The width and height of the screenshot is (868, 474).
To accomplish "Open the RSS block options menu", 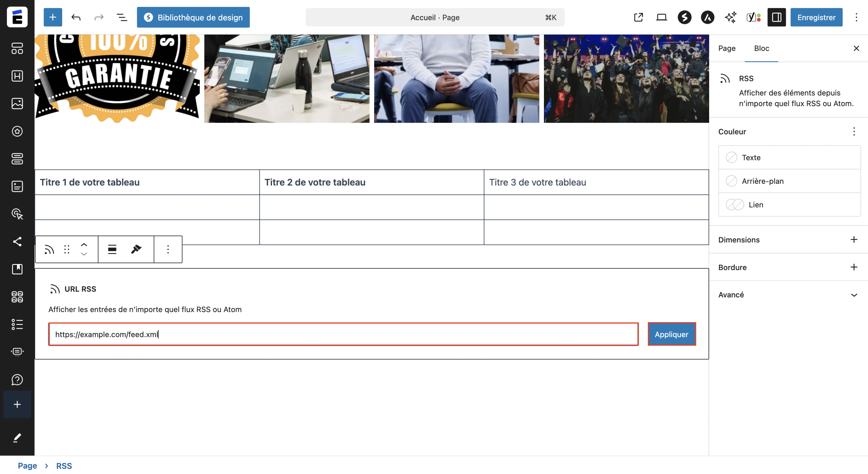I will (x=168, y=249).
